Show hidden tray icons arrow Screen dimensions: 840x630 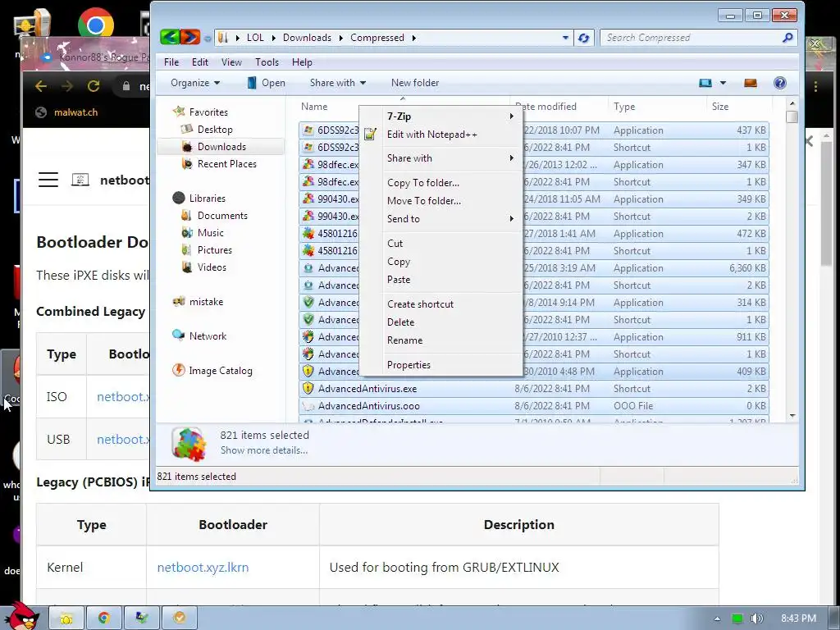[x=717, y=619]
